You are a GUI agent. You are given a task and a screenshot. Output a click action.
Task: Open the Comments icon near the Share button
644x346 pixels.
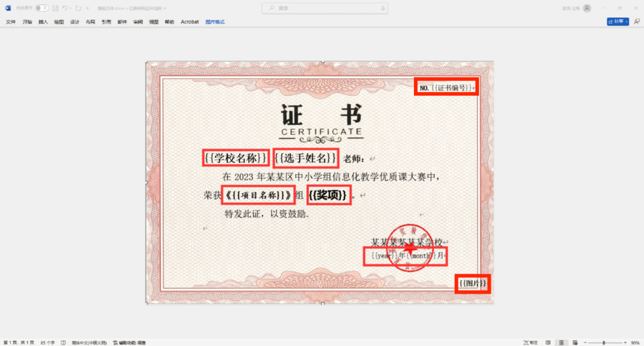[637, 21]
